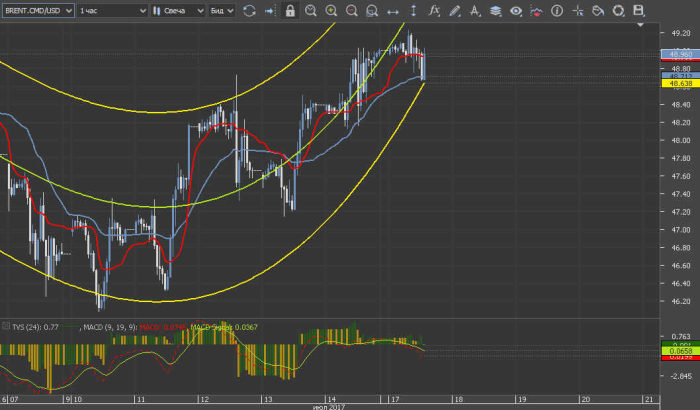Open the compass drawing tools icon
Screen dimensions: 700x410
click(475, 11)
